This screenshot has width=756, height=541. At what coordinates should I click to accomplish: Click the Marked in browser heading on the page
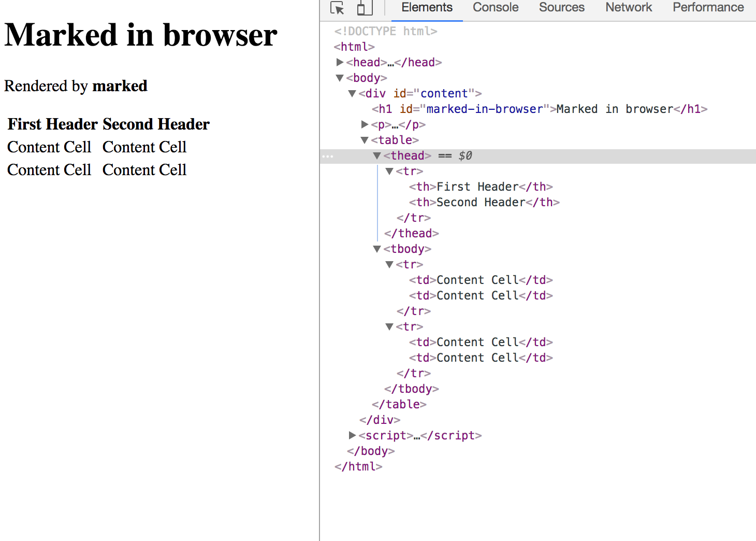(140, 35)
